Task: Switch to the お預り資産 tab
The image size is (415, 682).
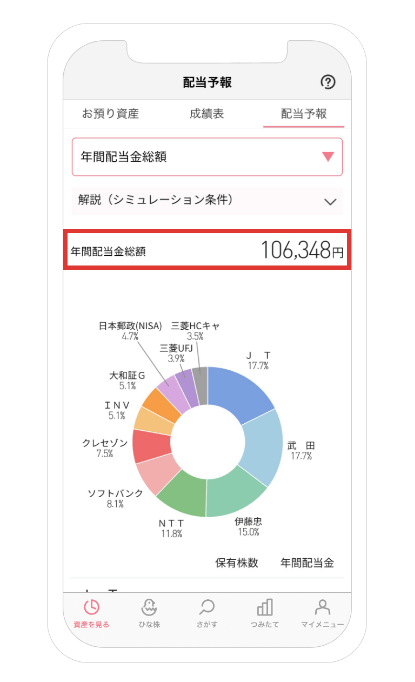Action: (x=110, y=114)
